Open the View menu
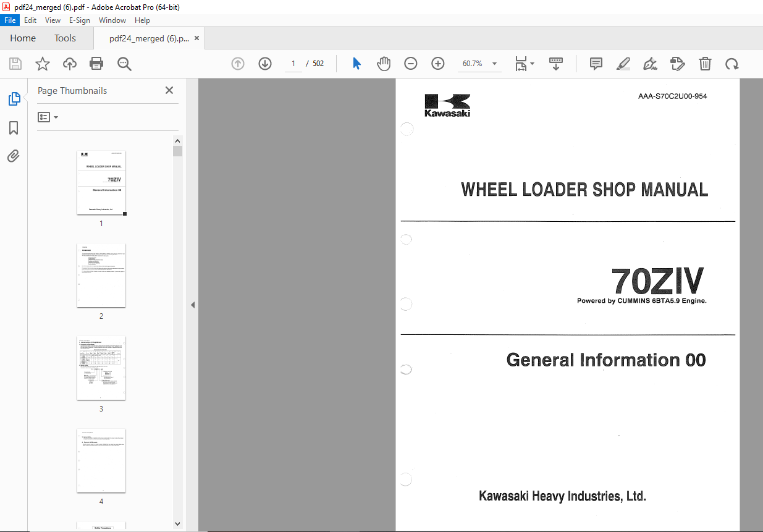This screenshot has width=763, height=532. pos(53,20)
